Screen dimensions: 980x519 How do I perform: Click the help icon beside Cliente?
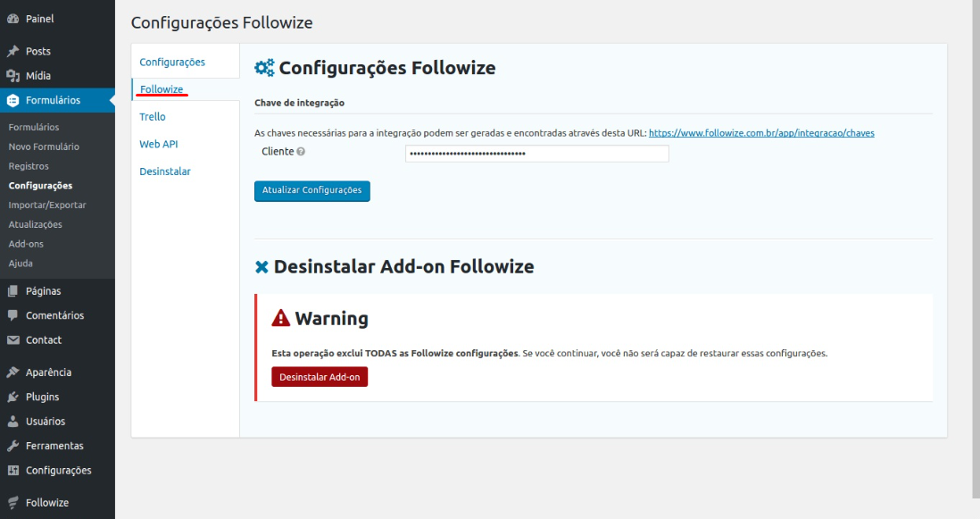(301, 151)
